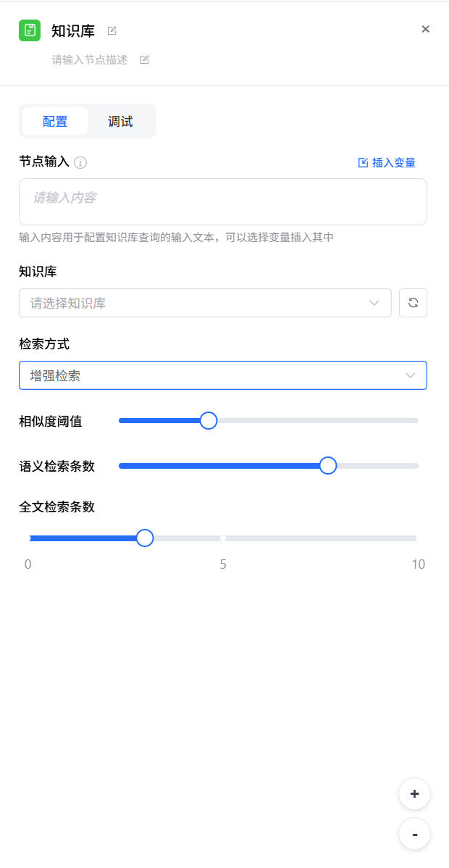Viewport: 449px width, 868px height.
Task: Zoom in with the plus button
Action: [x=414, y=793]
